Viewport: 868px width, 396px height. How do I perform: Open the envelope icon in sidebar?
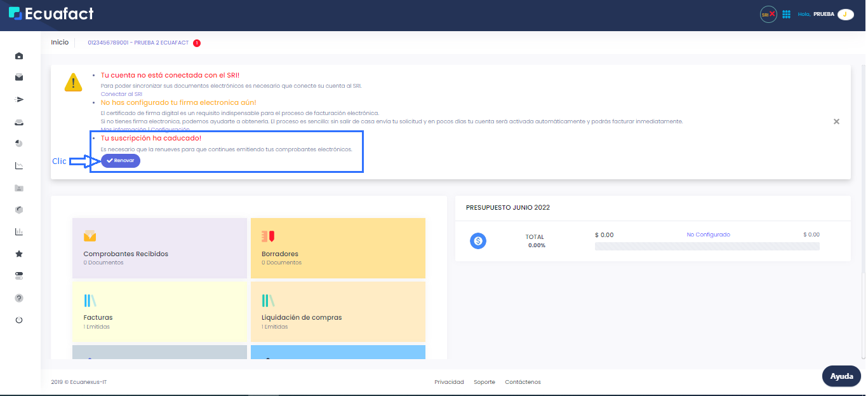pyautogui.click(x=19, y=78)
